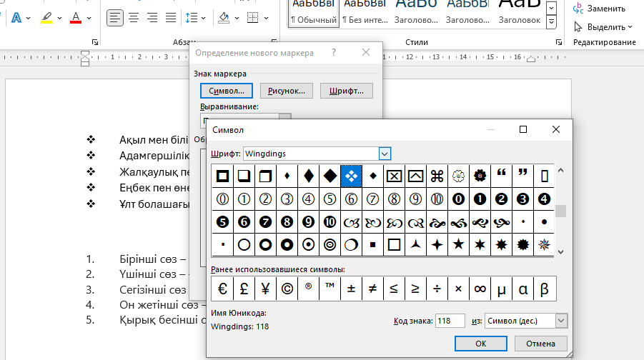Select the large black diamond symbol
This screenshot has height=360, width=644.
pos(330,176)
